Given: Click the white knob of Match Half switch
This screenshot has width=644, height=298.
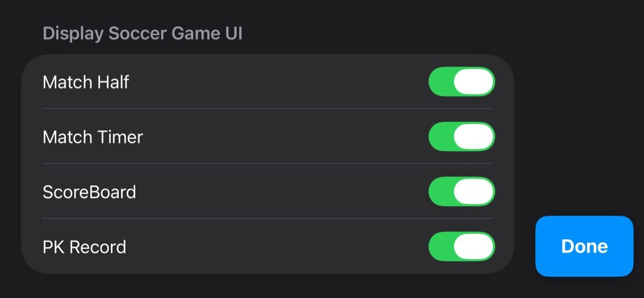Looking at the screenshot, I should (473, 82).
